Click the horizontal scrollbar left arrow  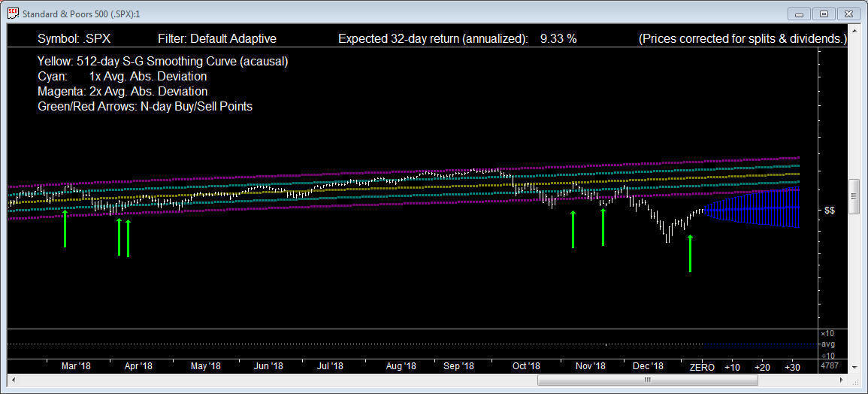12,380
